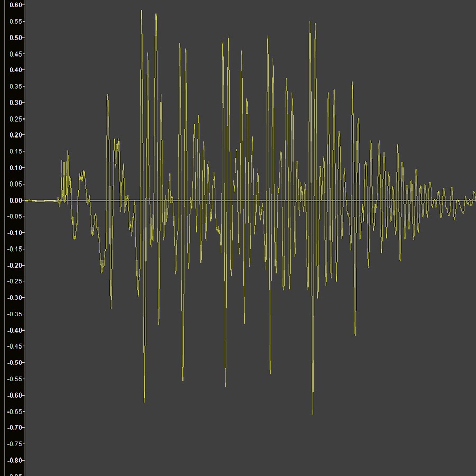
Task: Select the -0.45 amplitude scale value
Action: click(15, 346)
